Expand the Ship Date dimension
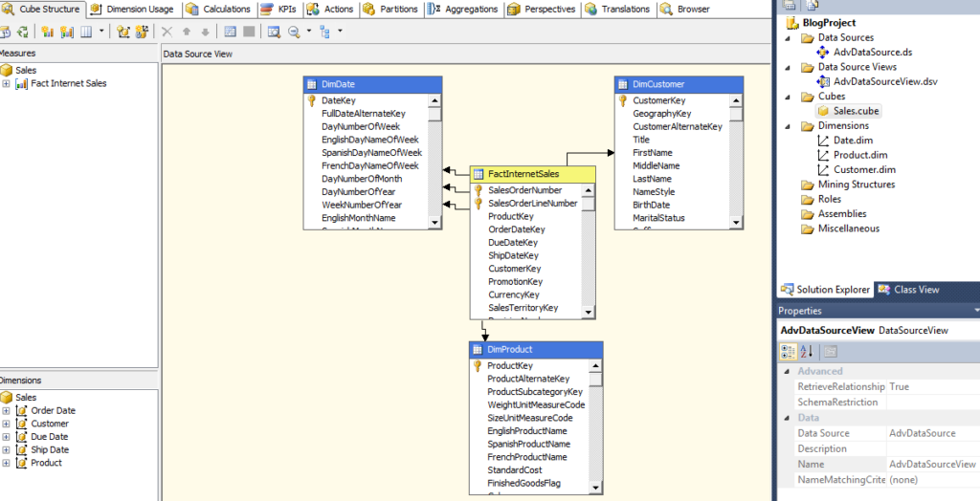Image resolution: width=980 pixels, height=501 pixels. tap(6, 449)
